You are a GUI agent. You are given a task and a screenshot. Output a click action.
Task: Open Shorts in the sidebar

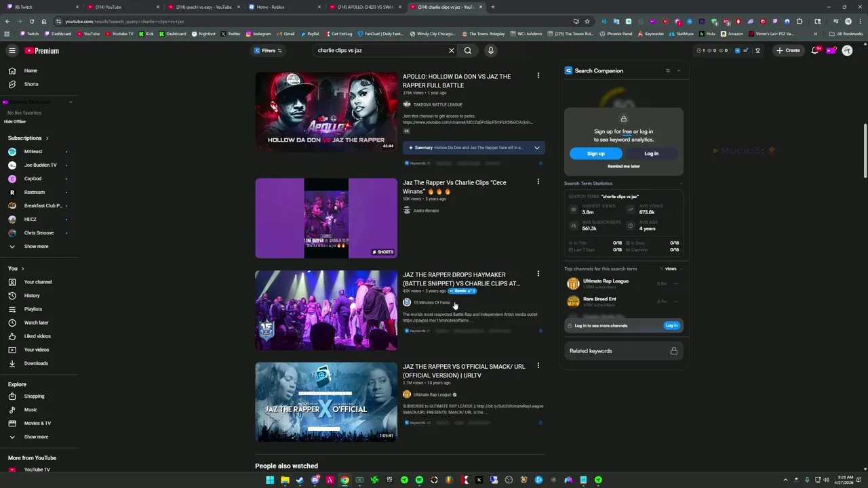38,84
